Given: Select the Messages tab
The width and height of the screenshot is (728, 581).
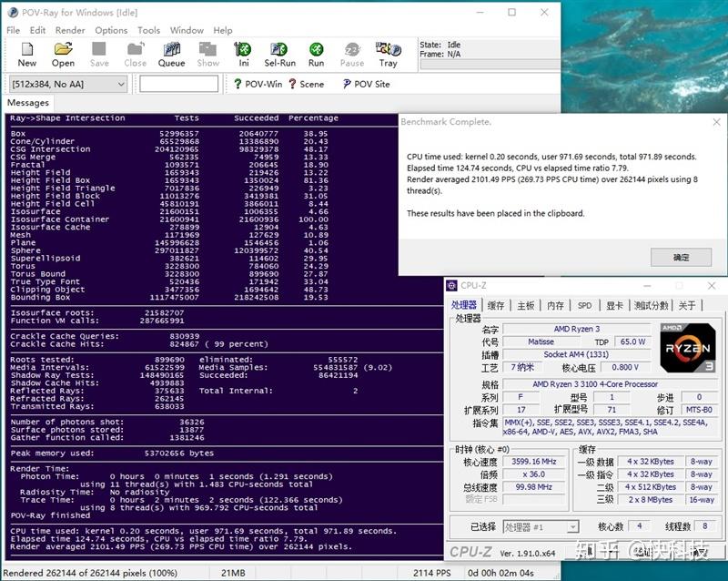Looking at the screenshot, I should 28,103.
